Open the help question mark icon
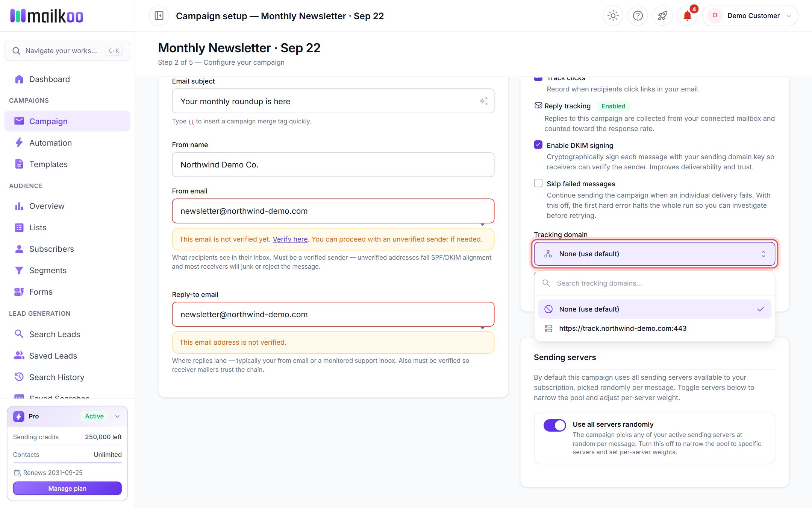 coord(638,16)
